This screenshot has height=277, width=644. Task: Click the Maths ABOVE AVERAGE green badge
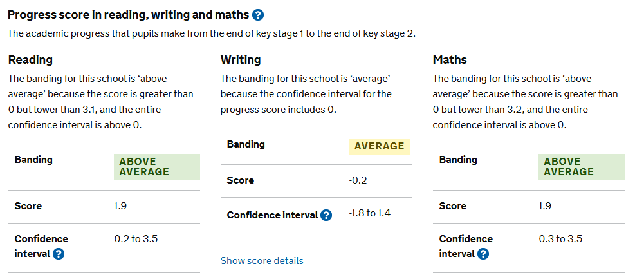581,167
